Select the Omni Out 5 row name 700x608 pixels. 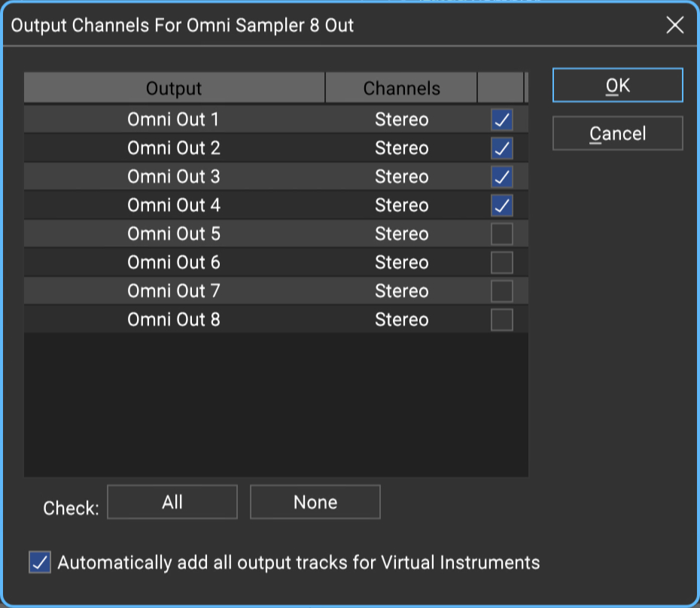point(174,234)
